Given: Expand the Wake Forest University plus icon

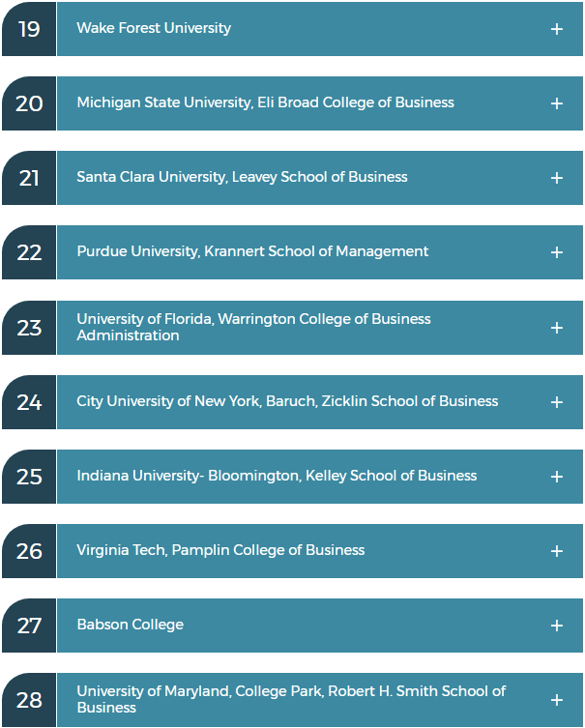Looking at the screenshot, I should pos(556,29).
